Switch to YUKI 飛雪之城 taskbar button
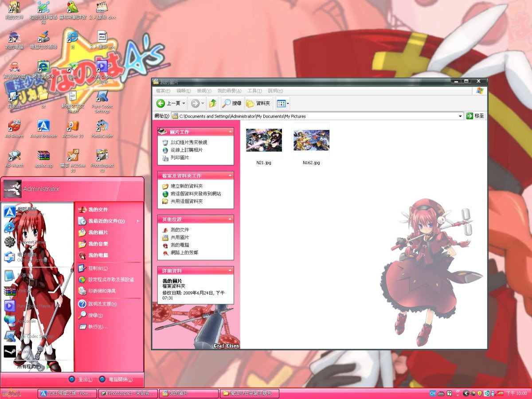 (67, 393)
